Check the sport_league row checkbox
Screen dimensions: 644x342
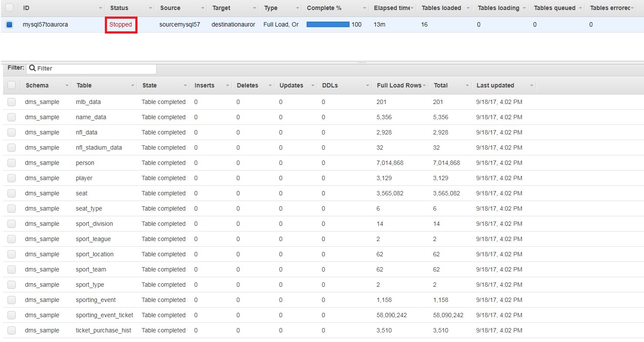(12, 239)
